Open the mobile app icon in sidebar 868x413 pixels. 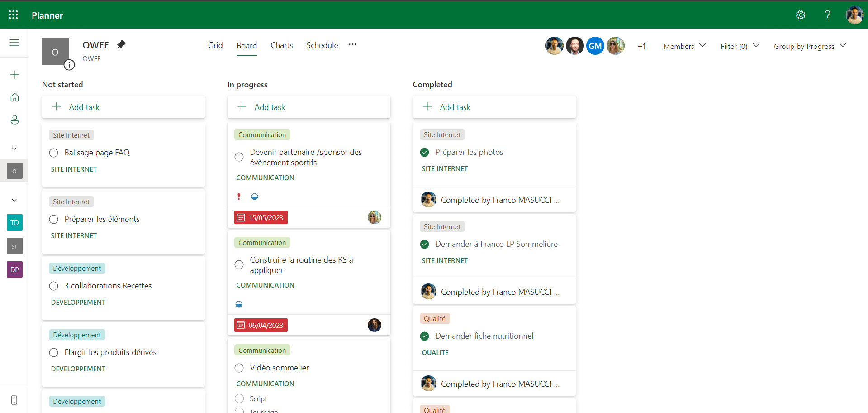click(x=14, y=400)
